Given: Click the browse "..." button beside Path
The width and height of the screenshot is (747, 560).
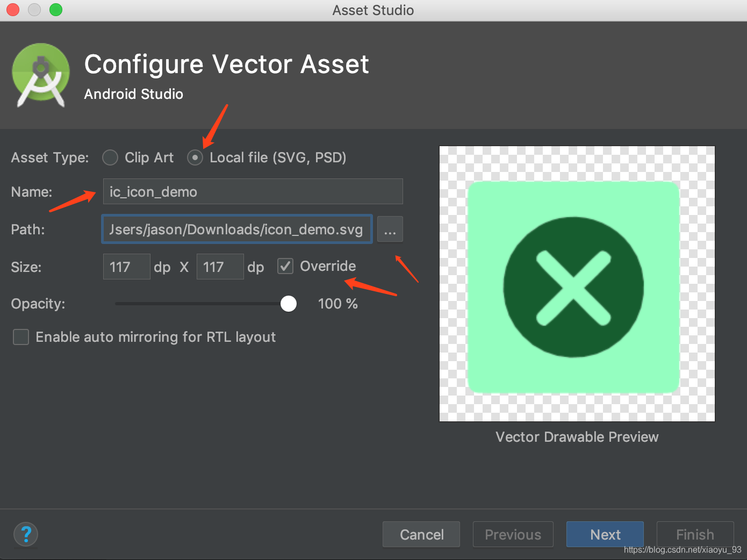Looking at the screenshot, I should point(390,229).
